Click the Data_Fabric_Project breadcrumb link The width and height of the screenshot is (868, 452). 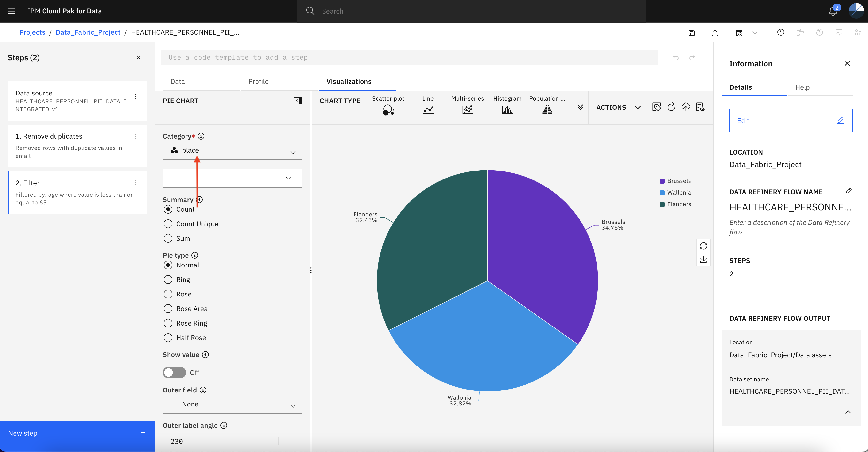click(x=88, y=32)
